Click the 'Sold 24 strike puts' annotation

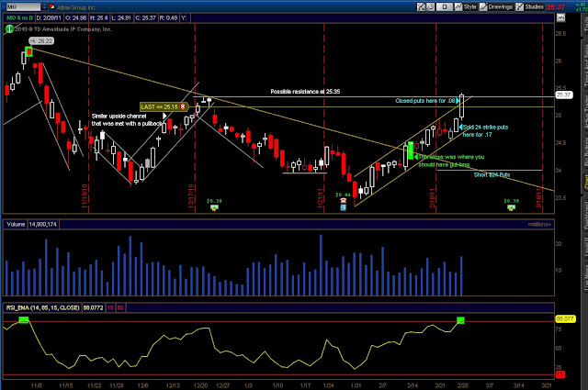[485, 128]
